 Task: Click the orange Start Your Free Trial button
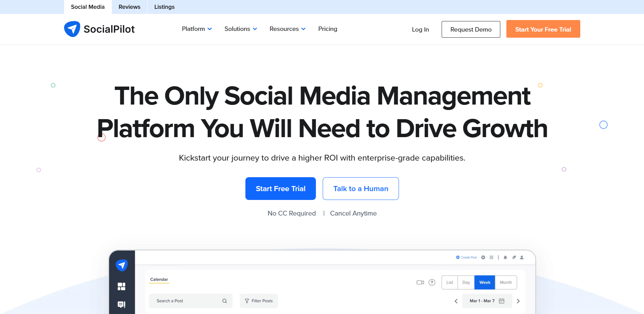click(543, 29)
